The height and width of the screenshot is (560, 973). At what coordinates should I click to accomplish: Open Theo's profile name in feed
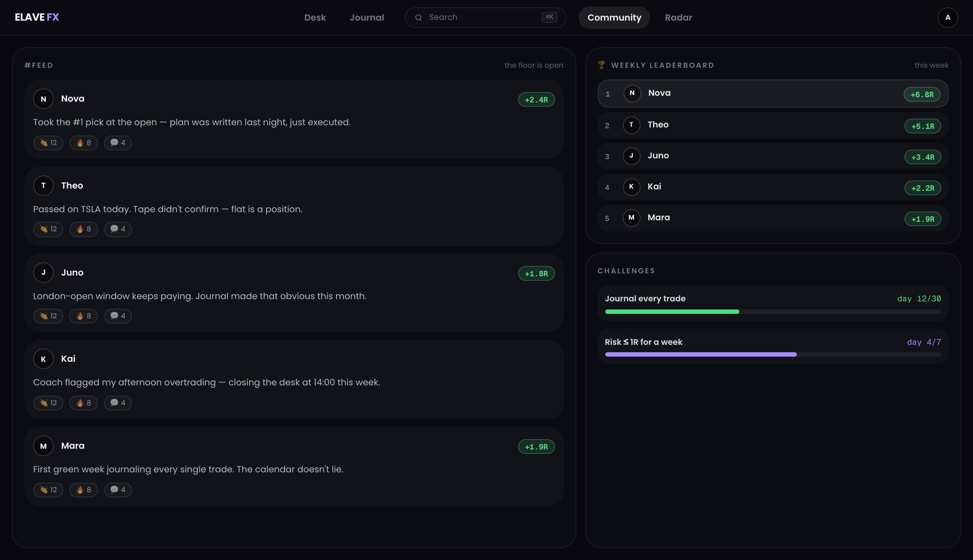pos(72,185)
